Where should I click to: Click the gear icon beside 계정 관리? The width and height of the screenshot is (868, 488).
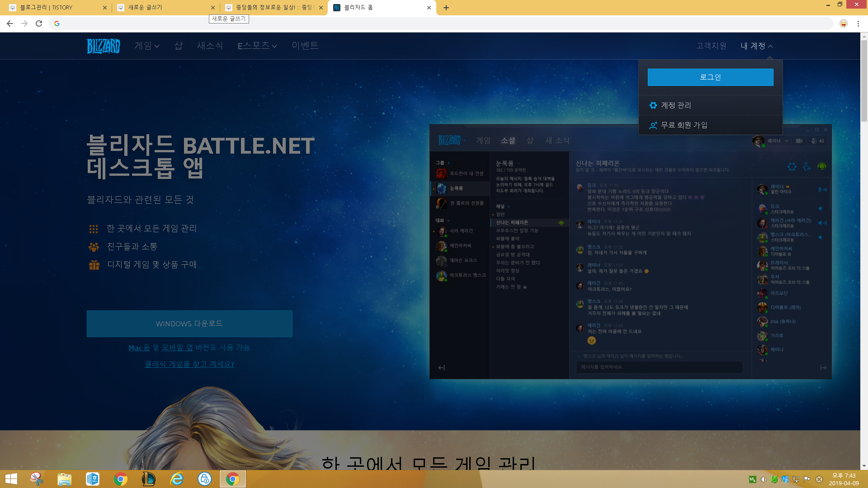click(653, 105)
